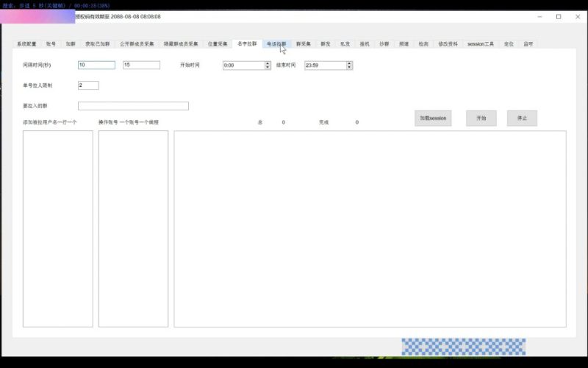
Task: Click the 添加被拉用户名 list box
Action: 58,228
